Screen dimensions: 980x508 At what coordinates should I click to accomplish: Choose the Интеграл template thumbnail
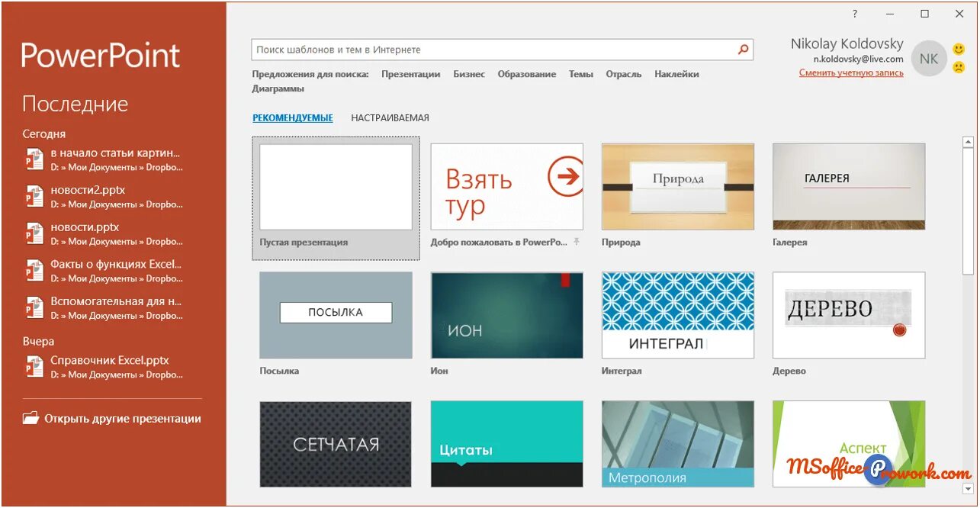678,316
